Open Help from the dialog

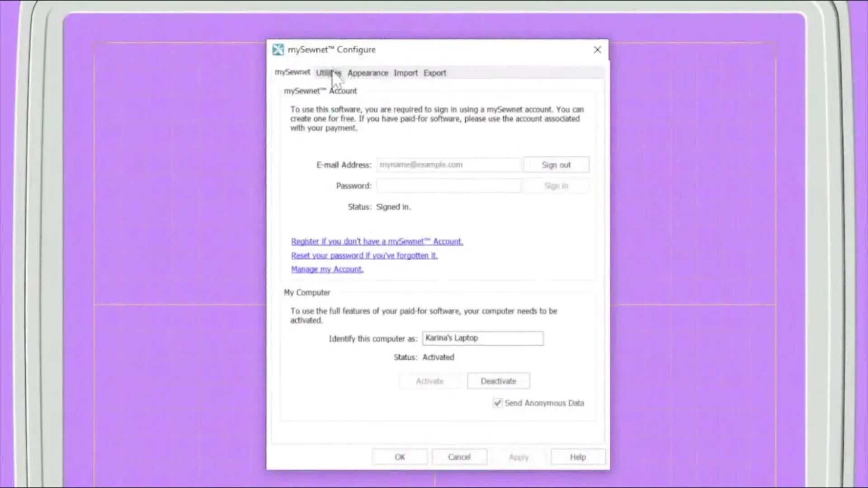click(x=578, y=457)
